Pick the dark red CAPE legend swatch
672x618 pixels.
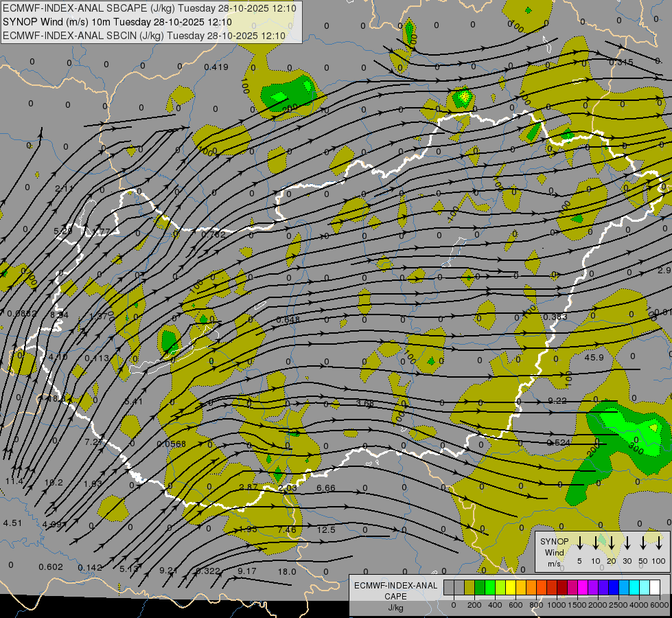click(562, 587)
